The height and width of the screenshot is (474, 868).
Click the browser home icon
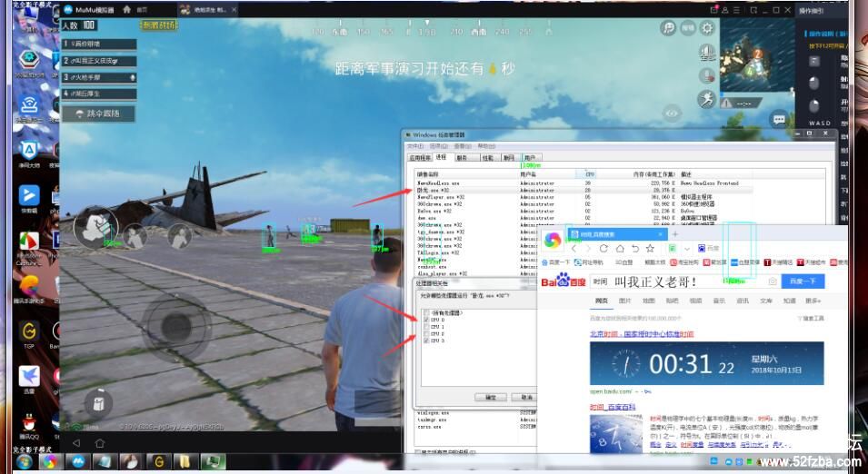(620, 248)
